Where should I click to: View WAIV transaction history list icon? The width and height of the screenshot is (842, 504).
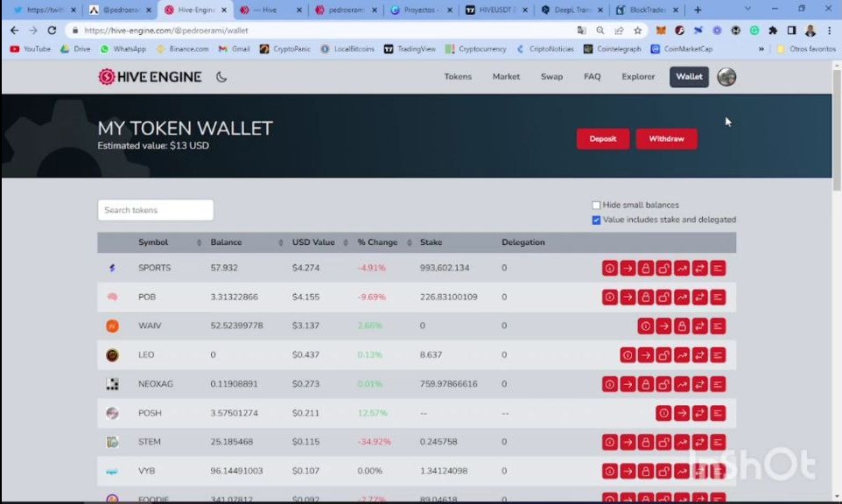click(x=718, y=325)
